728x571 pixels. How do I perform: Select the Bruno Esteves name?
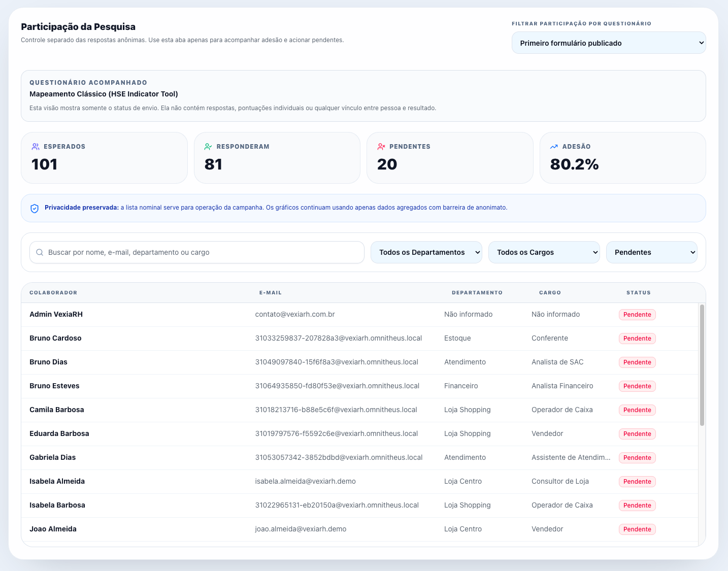pos(54,386)
